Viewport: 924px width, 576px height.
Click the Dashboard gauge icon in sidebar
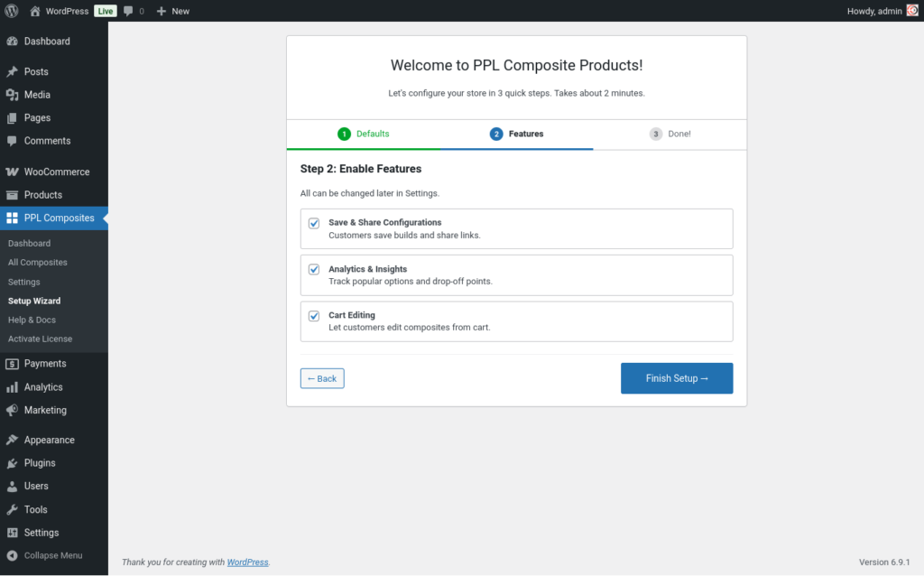tap(12, 42)
